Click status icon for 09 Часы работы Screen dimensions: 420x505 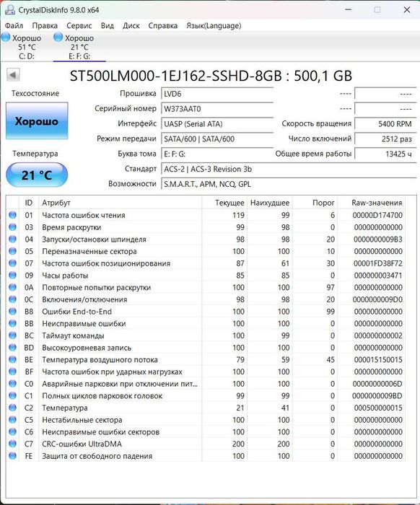point(12,275)
